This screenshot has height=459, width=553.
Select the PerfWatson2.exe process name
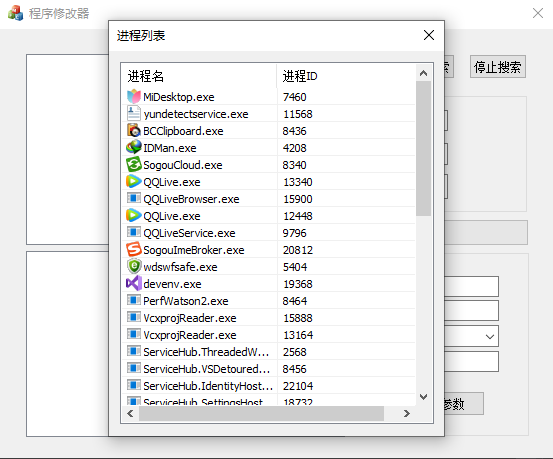tap(186, 301)
